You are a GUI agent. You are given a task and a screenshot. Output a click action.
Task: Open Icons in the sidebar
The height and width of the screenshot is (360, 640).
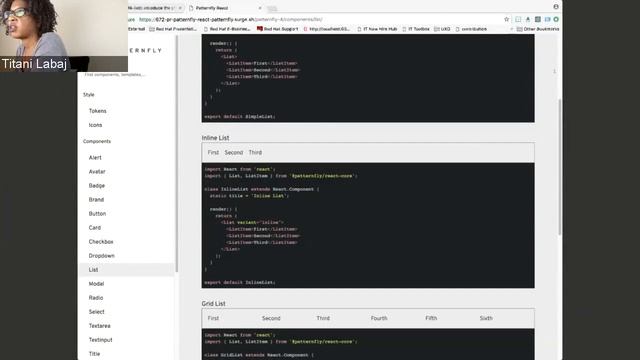click(96, 125)
